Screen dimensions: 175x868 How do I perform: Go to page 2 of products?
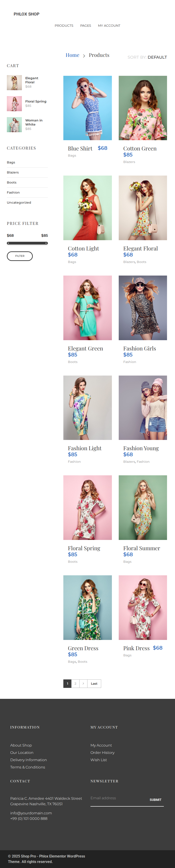[75, 683]
